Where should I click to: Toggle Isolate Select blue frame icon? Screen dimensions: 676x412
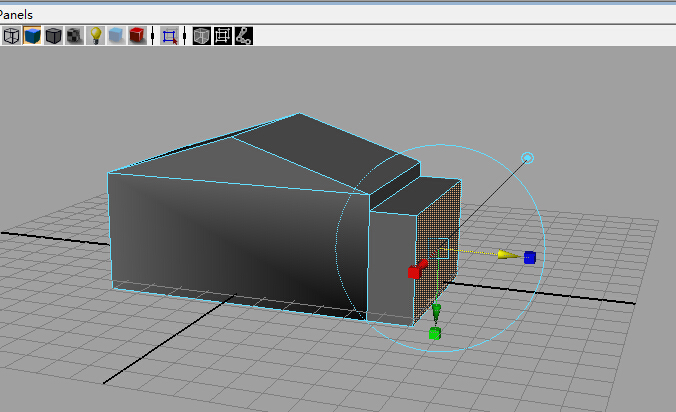[x=169, y=36]
